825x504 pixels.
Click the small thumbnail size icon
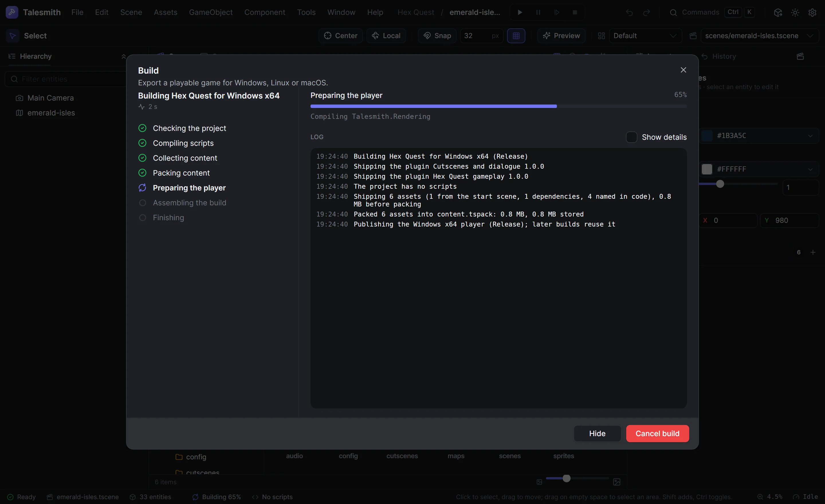coord(539,482)
